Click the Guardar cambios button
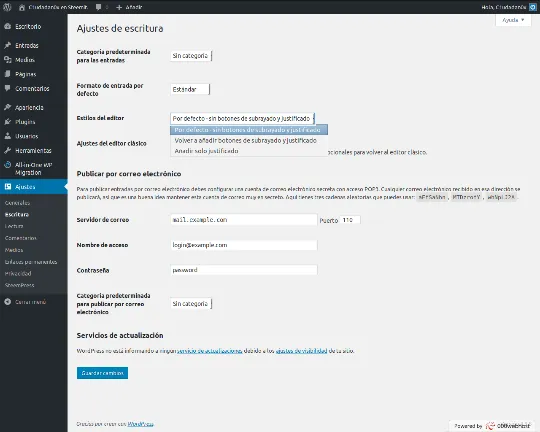This screenshot has width=540, height=432. click(102, 373)
